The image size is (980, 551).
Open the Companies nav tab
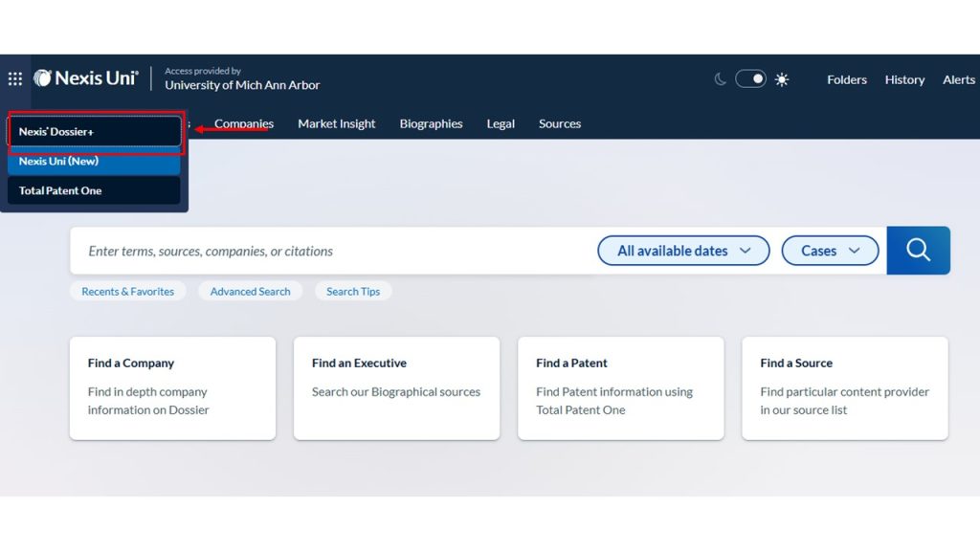pyautogui.click(x=244, y=123)
